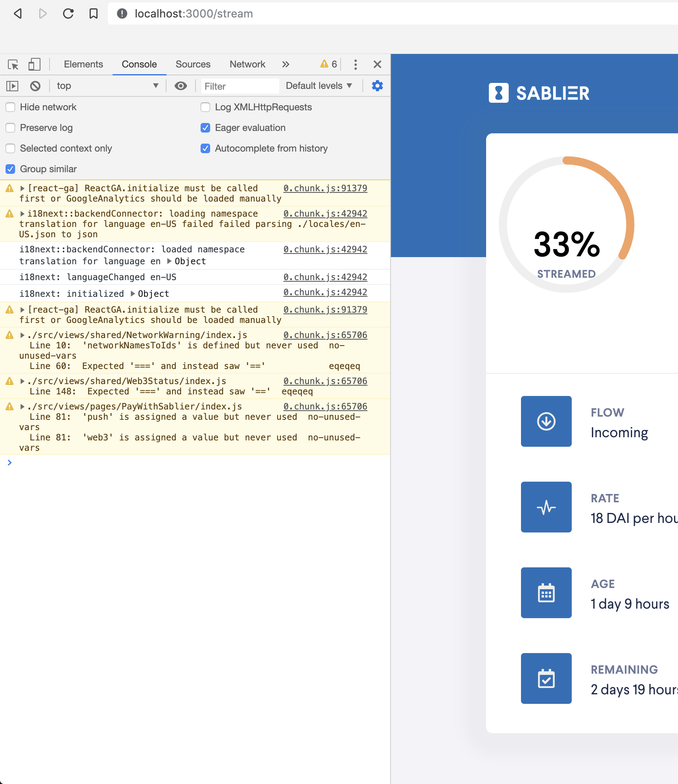Image resolution: width=678 pixels, height=784 pixels.
Task: Open 0.chunk.js:65706 link of Web3Status
Action: click(x=325, y=381)
